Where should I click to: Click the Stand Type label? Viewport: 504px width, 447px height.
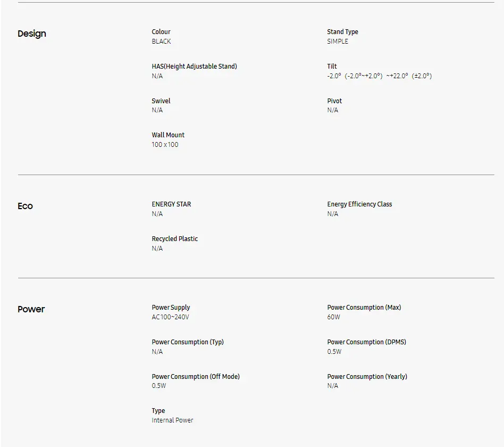342,32
